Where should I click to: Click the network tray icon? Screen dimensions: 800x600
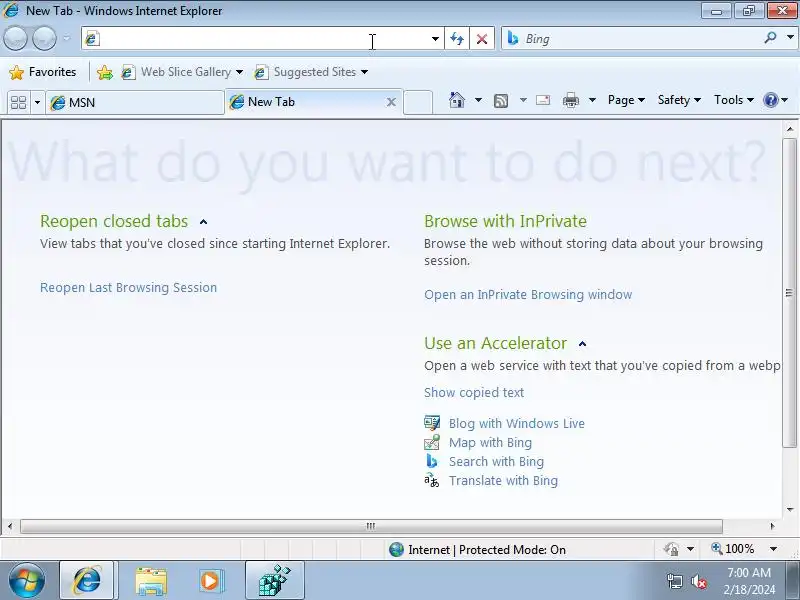pyautogui.click(x=674, y=581)
